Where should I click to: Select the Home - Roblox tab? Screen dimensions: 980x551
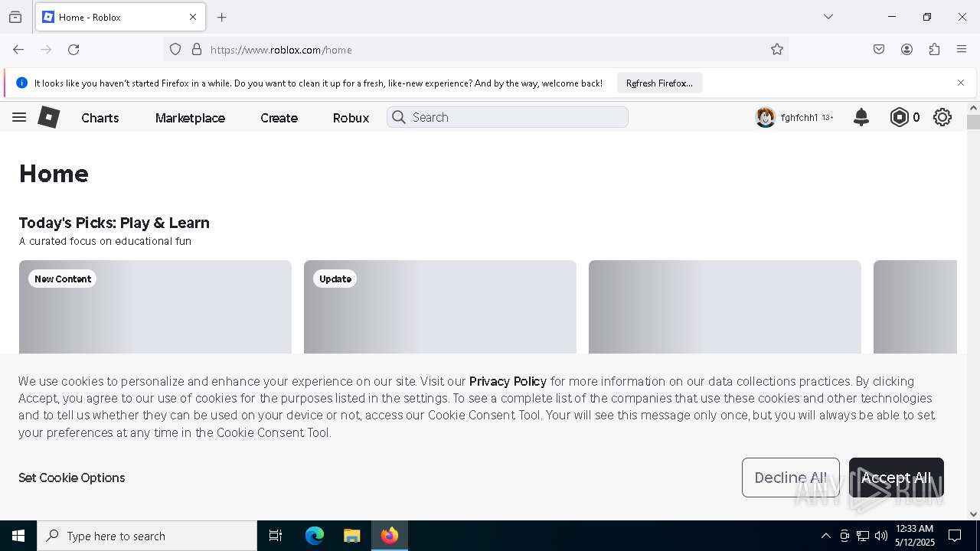point(120,17)
